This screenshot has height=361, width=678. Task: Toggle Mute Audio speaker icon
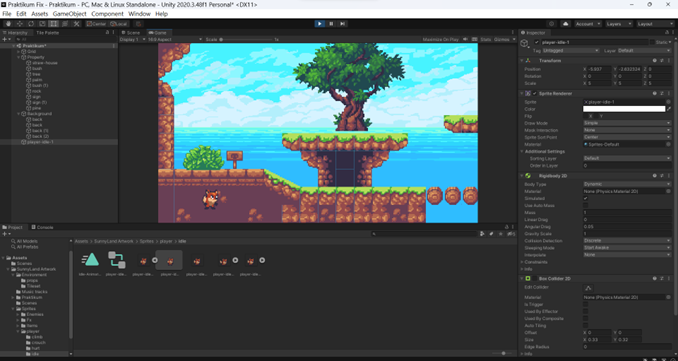click(x=466, y=39)
